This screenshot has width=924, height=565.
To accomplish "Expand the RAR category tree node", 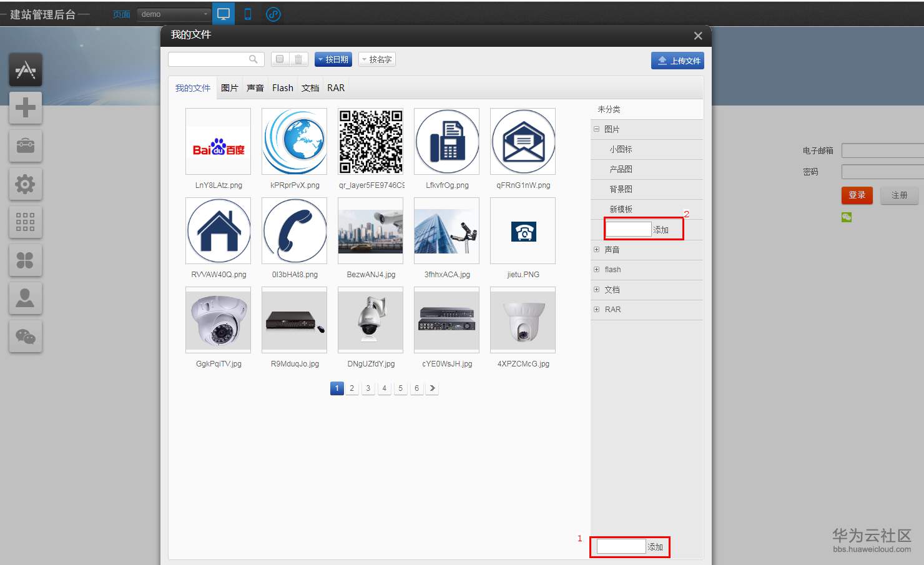I will click(596, 310).
